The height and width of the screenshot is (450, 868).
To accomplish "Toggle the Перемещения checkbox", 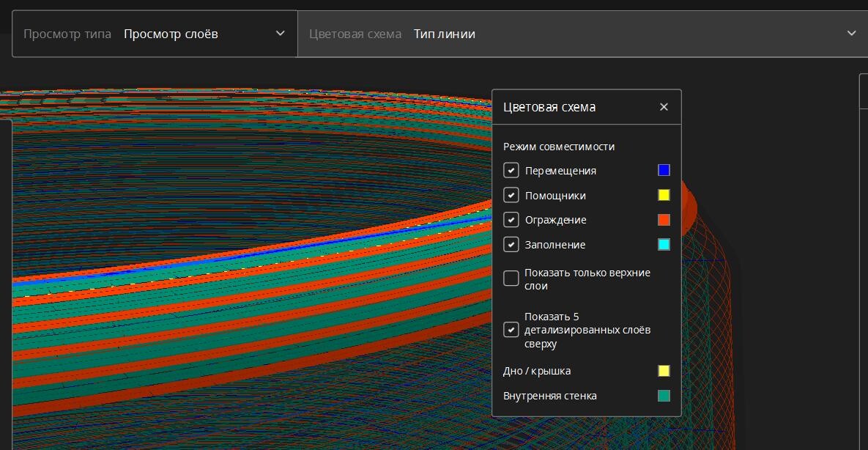I will [511, 171].
